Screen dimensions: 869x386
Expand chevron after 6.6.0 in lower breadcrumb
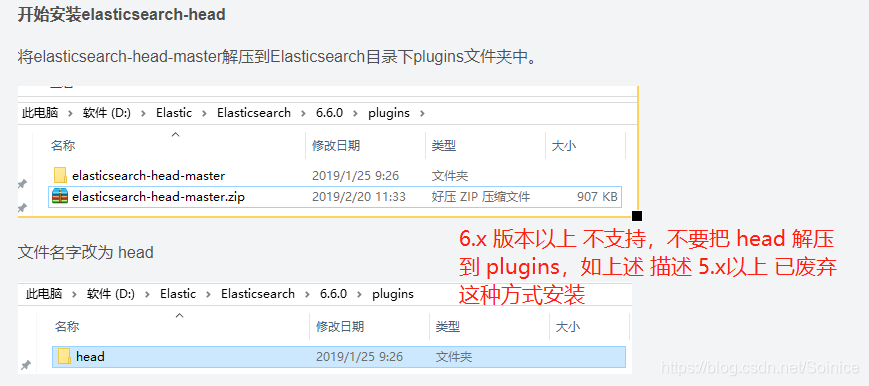(x=360, y=294)
